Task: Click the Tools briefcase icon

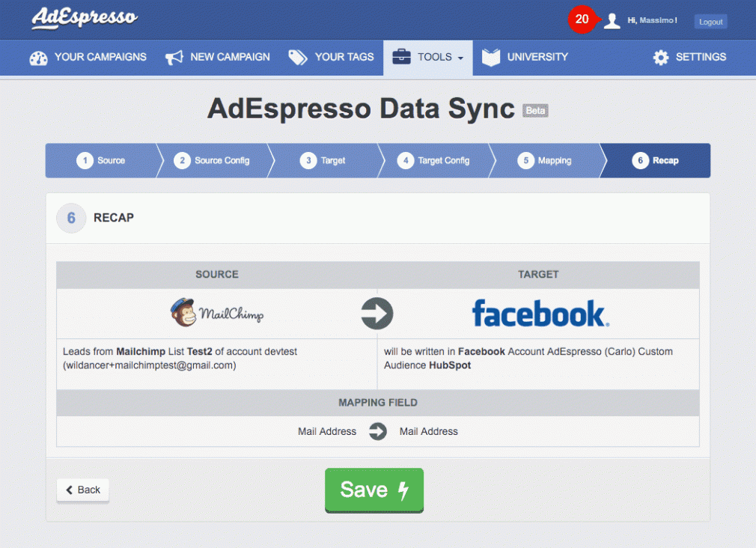Action: point(403,56)
